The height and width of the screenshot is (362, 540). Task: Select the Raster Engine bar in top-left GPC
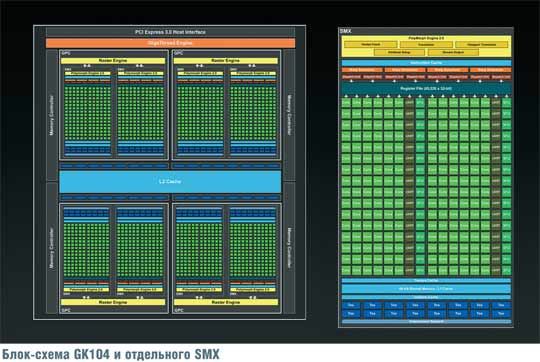[113, 61]
